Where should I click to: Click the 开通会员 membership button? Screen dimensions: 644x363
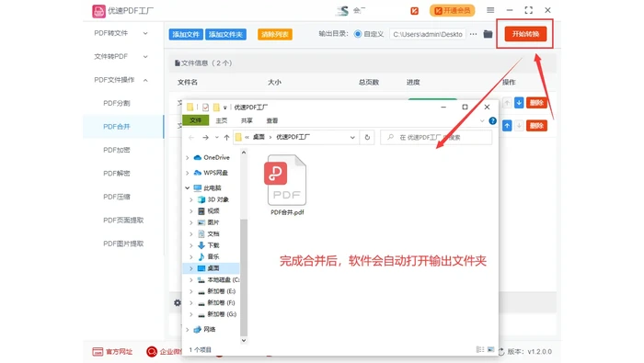tap(453, 11)
